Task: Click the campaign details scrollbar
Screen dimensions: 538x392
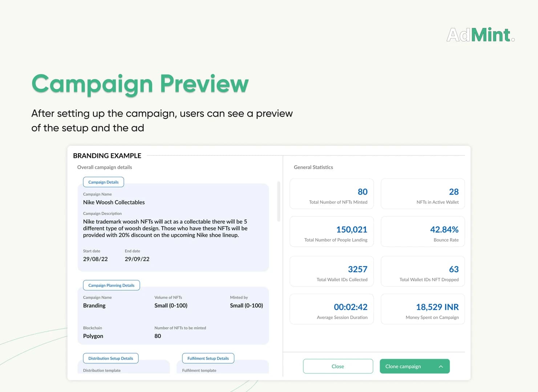Action: pyautogui.click(x=279, y=201)
